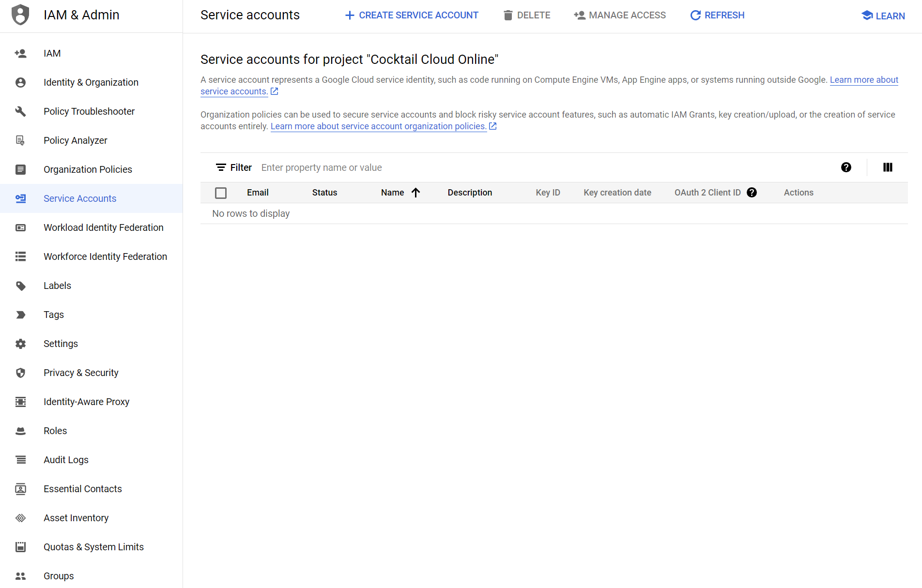Open Audit Logs in the sidebar

point(66,460)
